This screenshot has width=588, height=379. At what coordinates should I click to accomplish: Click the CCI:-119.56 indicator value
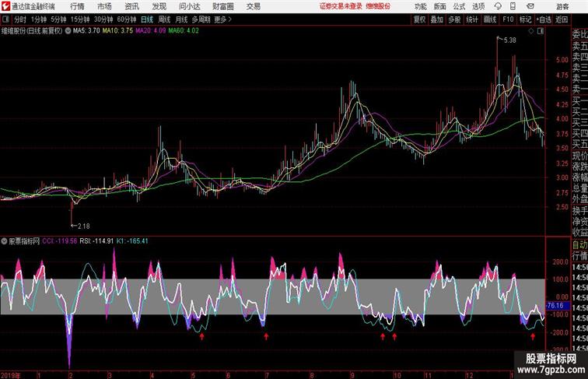click(x=60, y=241)
